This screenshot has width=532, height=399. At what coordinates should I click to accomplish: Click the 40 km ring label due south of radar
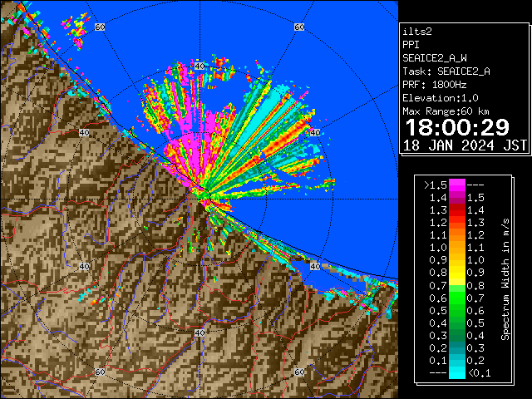pyautogui.click(x=199, y=332)
